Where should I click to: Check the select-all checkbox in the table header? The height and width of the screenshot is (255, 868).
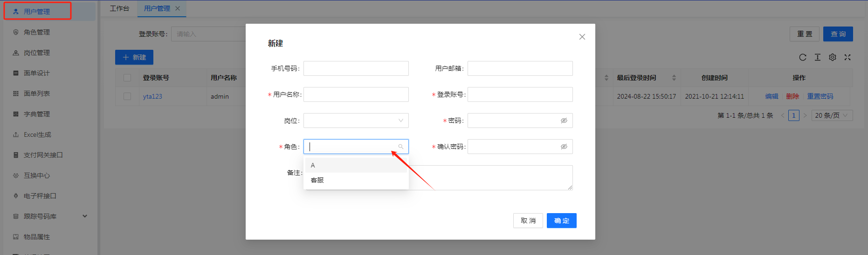click(127, 78)
